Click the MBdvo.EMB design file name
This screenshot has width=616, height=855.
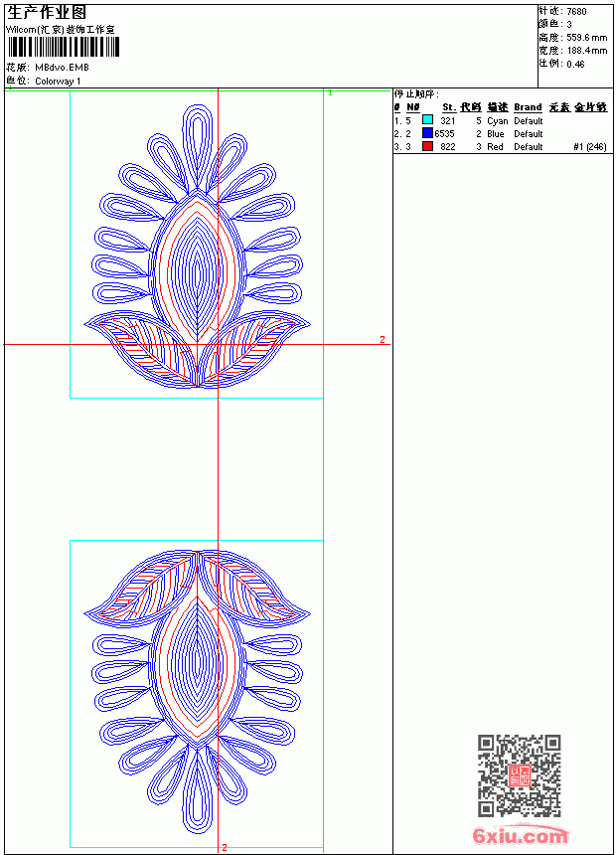(62, 68)
